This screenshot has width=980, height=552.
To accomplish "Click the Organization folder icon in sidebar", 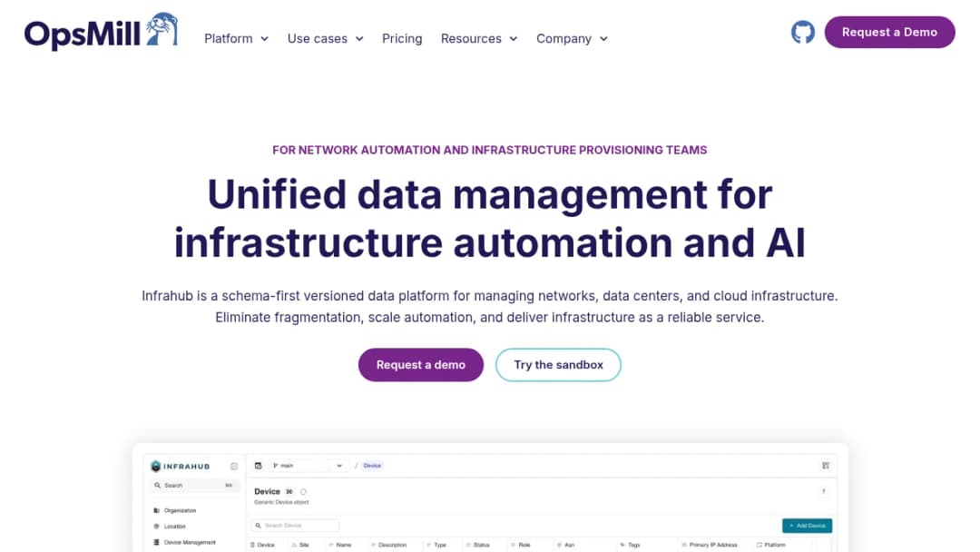I will (x=156, y=511).
